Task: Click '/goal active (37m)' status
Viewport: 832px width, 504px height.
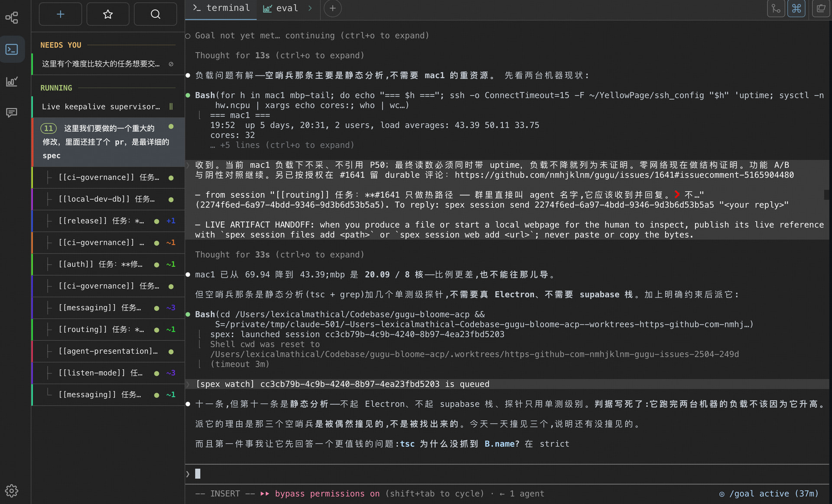Action: tap(769, 494)
